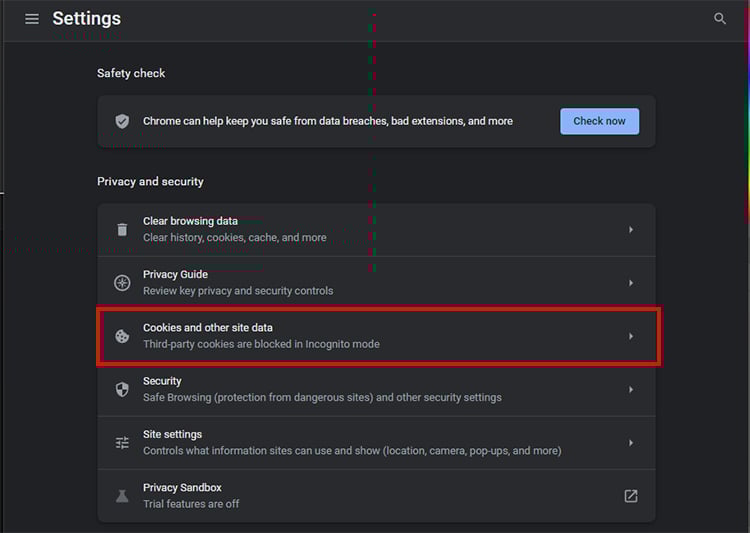Click the Safety check shield icon
This screenshot has height=533, width=750.
122,121
